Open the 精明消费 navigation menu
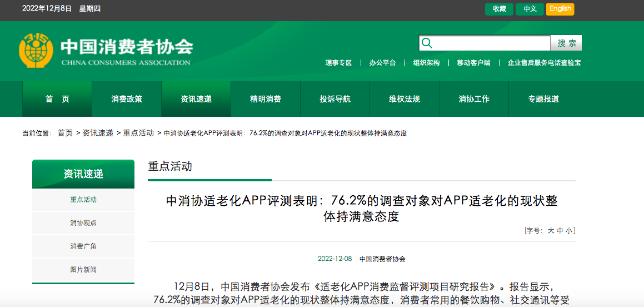644x307 pixels. (x=265, y=99)
